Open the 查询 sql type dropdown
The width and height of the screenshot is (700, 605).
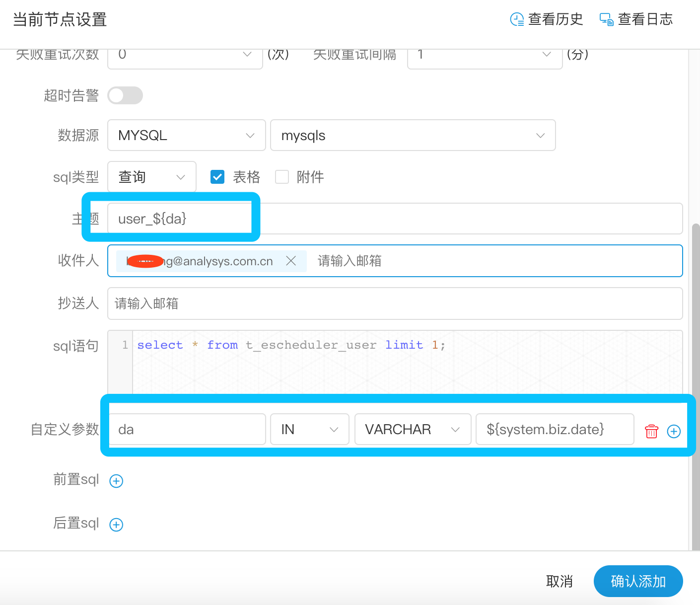[152, 177]
